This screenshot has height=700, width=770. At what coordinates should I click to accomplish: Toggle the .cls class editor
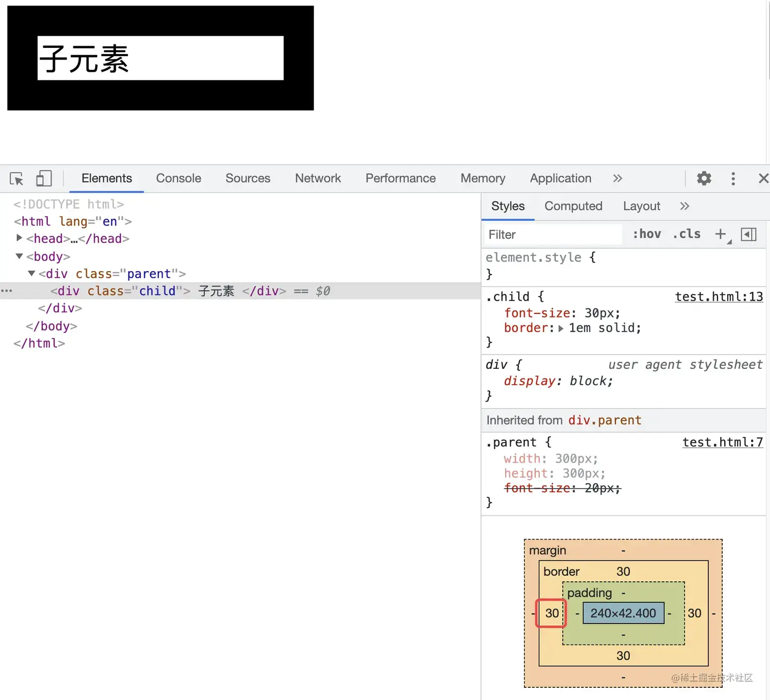(686, 234)
